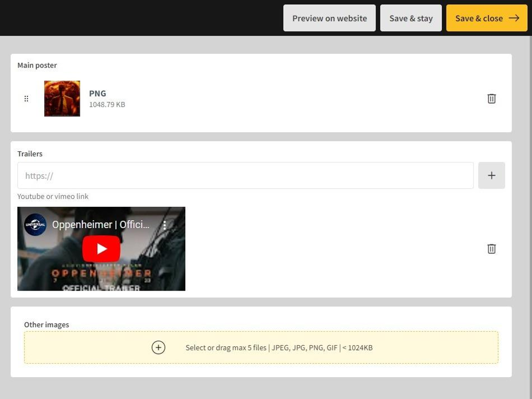Open the Oppenheimer poster thumbnail
The height and width of the screenshot is (399, 532).
(62, 98)
